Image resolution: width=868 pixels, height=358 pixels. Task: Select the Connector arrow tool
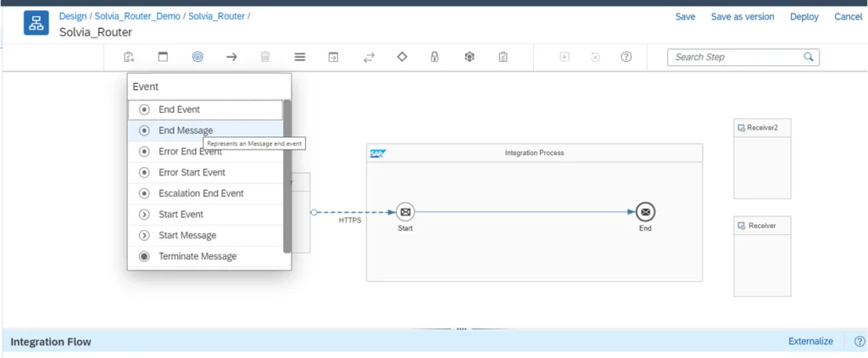[x=231, y=57]
